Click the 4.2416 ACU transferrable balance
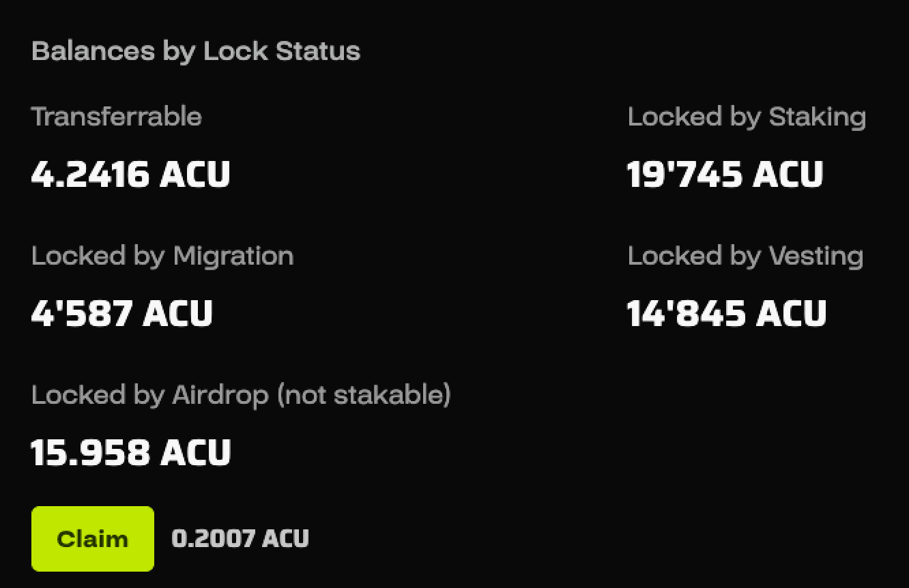This screenshot has height=588, width=909. [130, 174]
